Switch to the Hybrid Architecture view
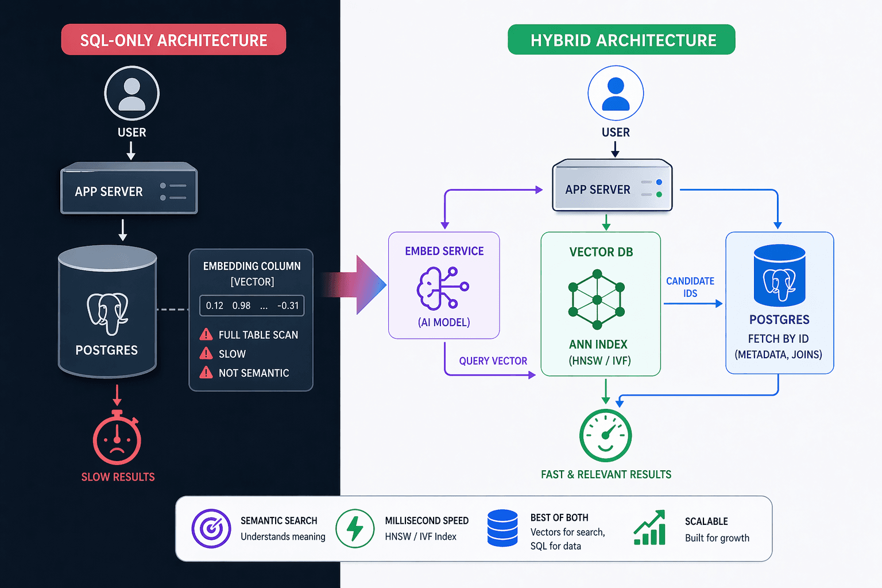 [x=621, y=39]
